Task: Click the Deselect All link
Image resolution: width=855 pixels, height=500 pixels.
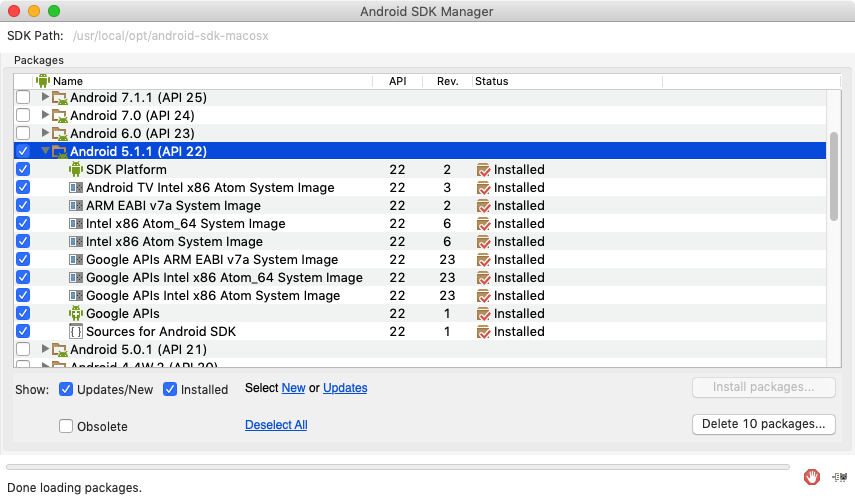Action: point(276,425)
